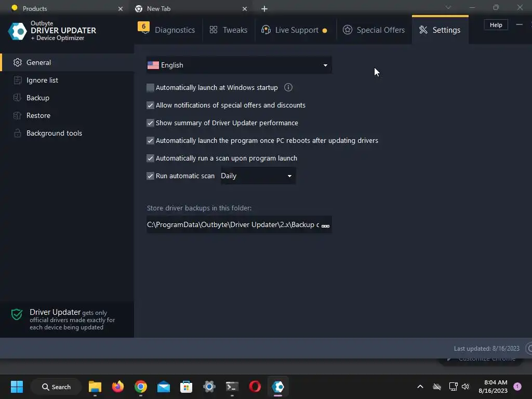
Task: Click the driver backups folder path field
Action: point(239,224)
